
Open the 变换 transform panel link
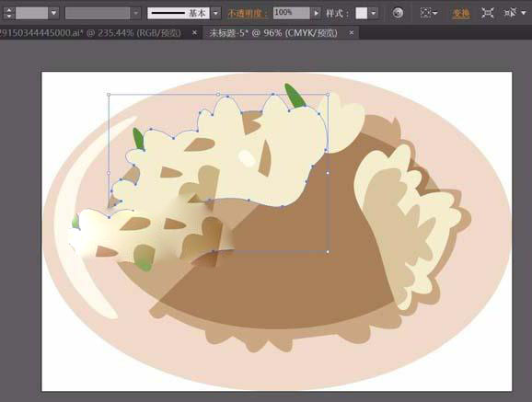(x=461, y=14)
